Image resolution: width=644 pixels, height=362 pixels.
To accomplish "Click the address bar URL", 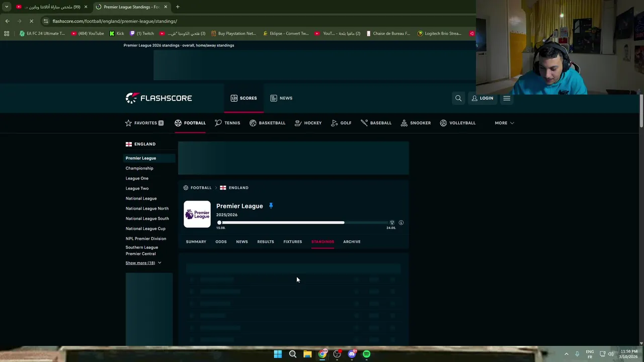I will (115, 21).
